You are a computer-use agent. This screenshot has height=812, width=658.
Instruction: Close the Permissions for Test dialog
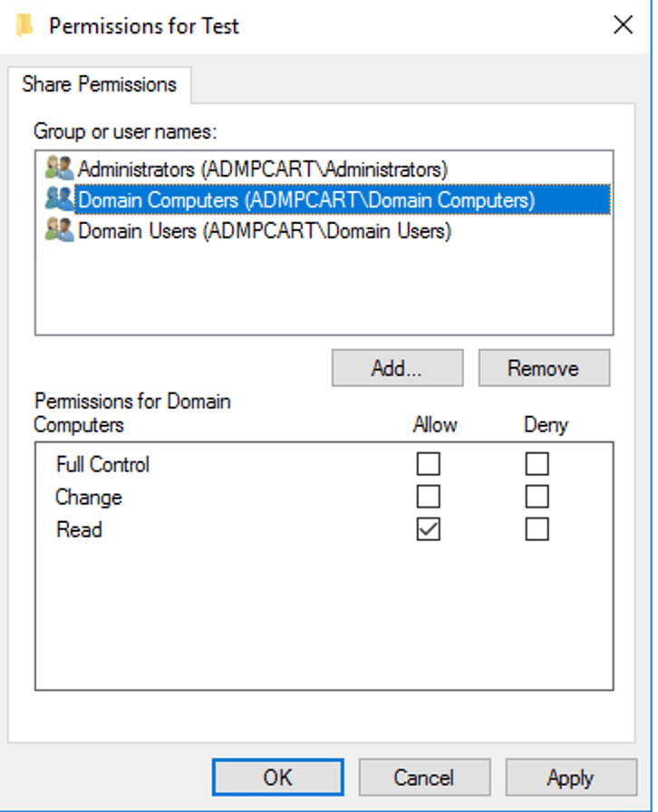[623, 25]
